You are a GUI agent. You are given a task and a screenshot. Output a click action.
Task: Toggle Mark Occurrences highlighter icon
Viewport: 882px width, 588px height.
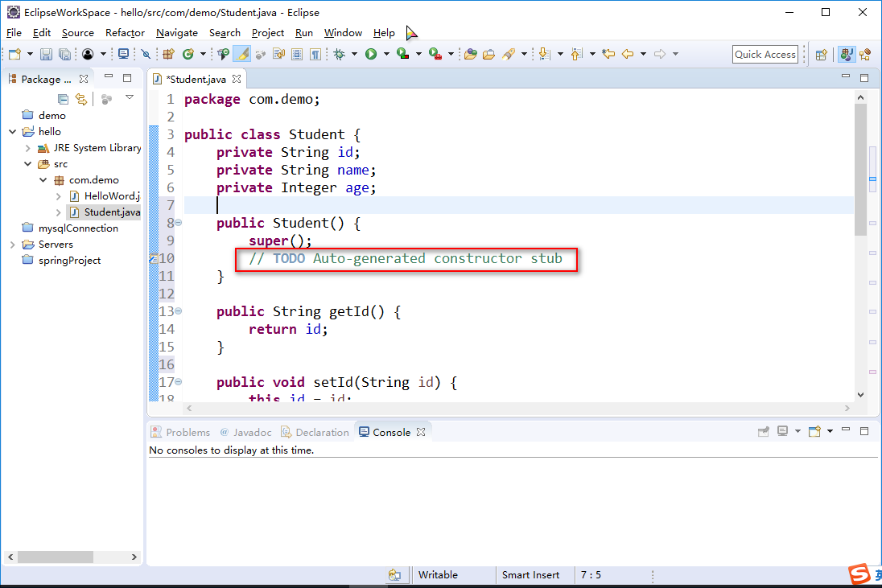click(x=242, y=54)
